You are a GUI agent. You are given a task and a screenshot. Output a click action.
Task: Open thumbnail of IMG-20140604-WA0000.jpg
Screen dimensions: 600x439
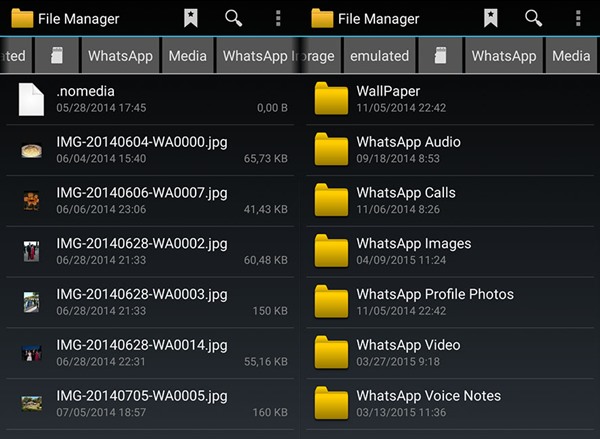pyautogui.click(x=31, y=150)
